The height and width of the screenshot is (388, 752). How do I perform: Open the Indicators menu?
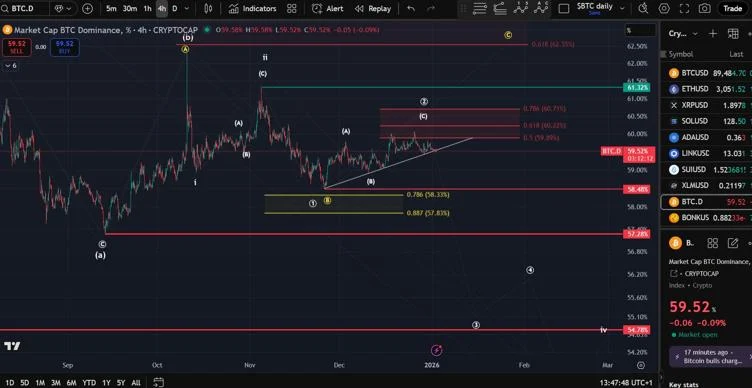point(253,9)
